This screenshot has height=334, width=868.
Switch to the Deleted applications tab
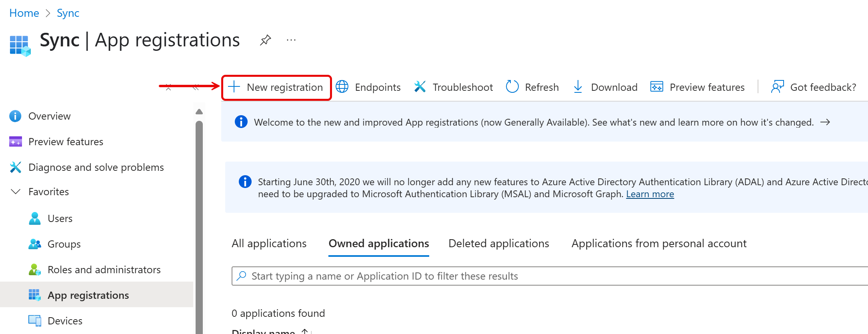[x=498, y=243]
